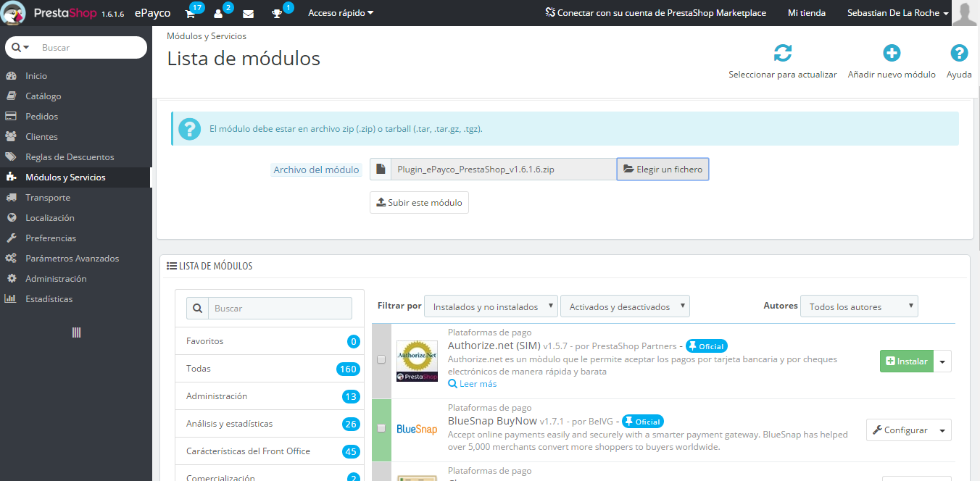Click the plus icon for Añadir nuevo módulo

click(x=892, y=53)
